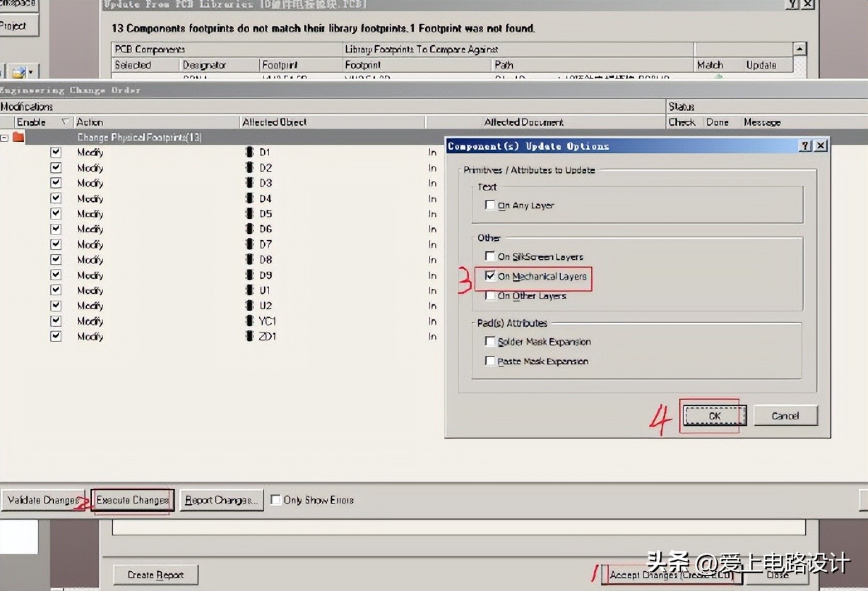Click the Done status column header
Screen dimensions: 868x591
point(717,122)
